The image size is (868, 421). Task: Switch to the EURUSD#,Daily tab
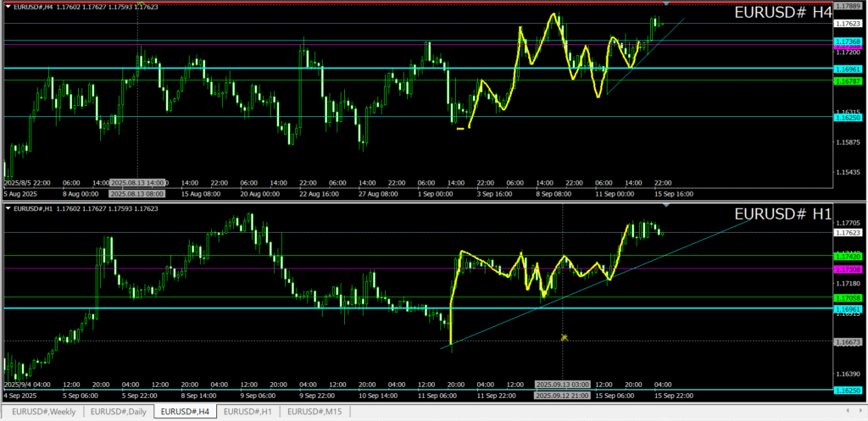pyautogui.click(x=119, y=412)
